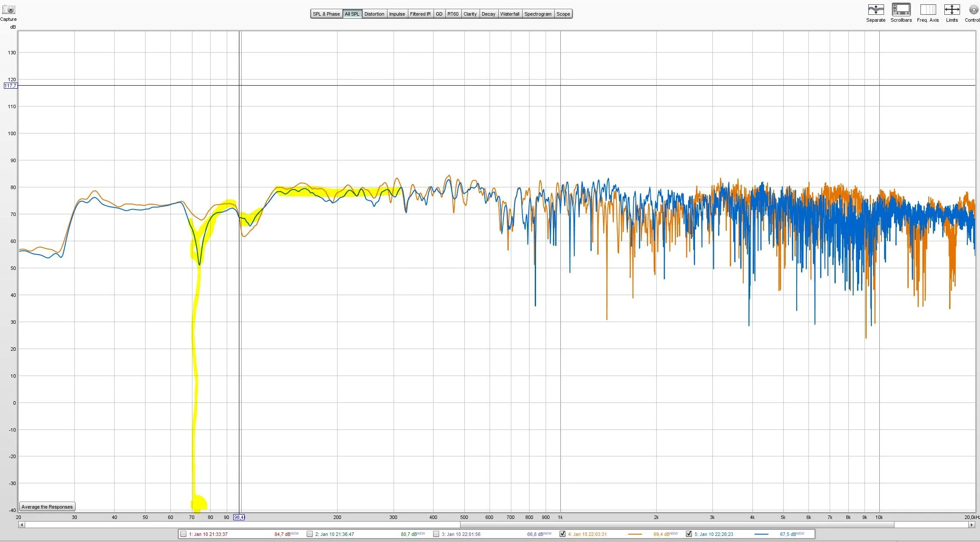Enable measurement 2 Jan 10 21:36:47 checkbox
Image resolution: width=980 pixels, height=542 pixels.
pos(310,534)
